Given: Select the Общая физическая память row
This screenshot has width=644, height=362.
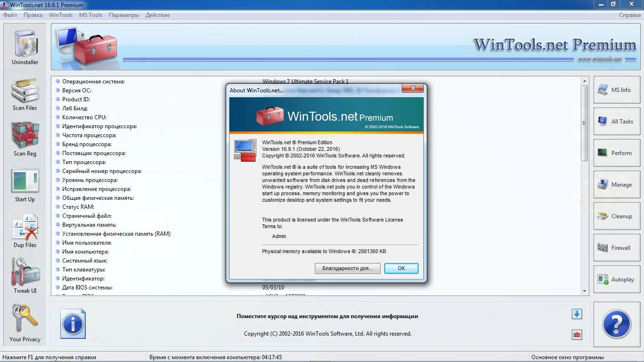Looking at the screenshot, I should point(317,198).
